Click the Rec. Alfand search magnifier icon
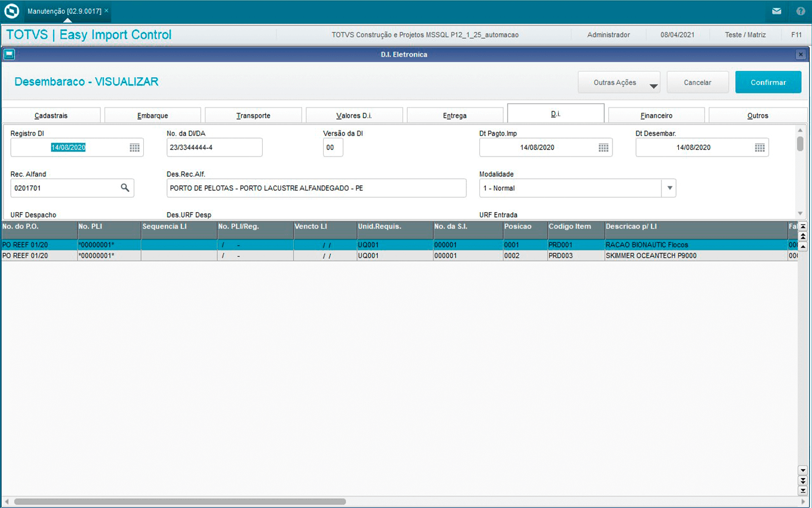812x508 pixels. click(125, 188)
